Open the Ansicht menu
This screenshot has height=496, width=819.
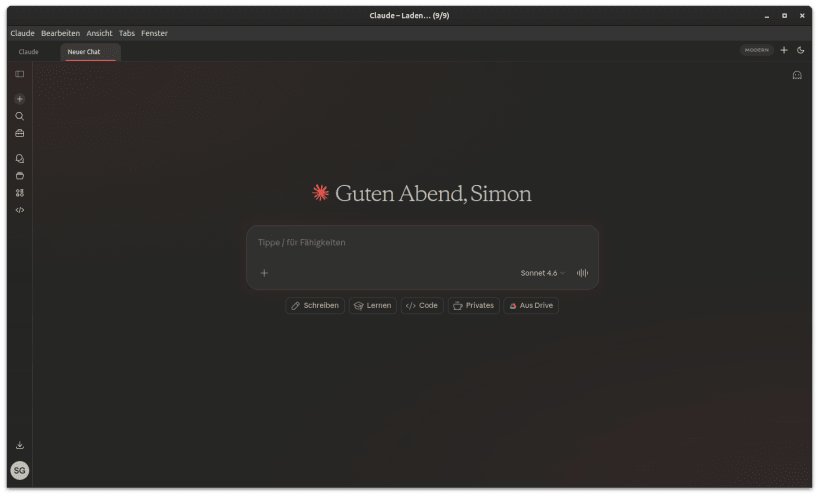tap(99, 33)
